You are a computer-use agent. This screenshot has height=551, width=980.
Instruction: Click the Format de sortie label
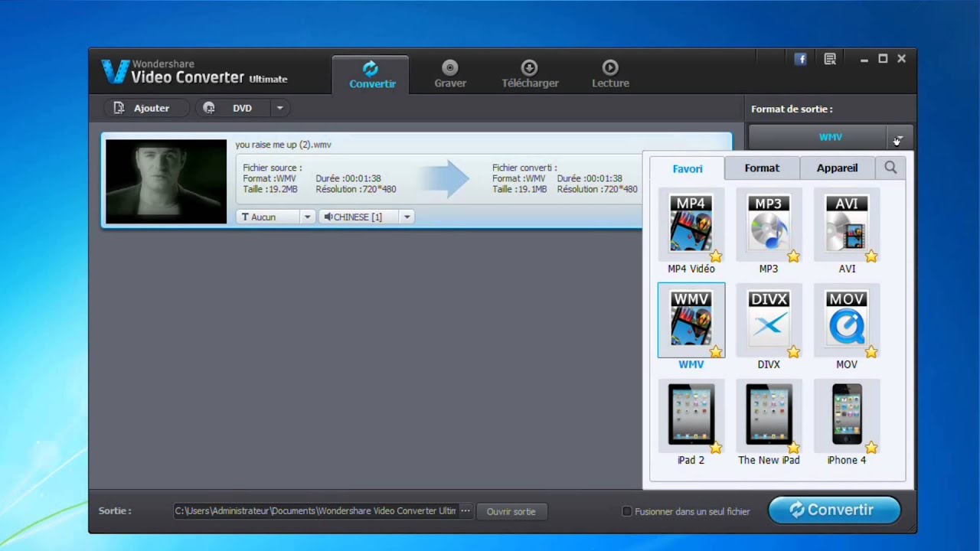(792, 109)
